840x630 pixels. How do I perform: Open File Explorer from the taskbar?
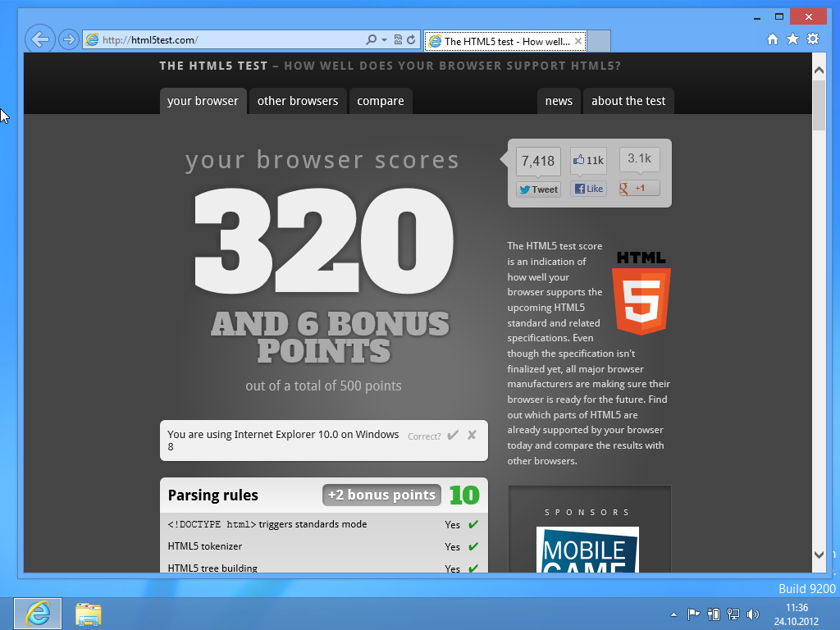pyautogui.click(x=89, y=614)
